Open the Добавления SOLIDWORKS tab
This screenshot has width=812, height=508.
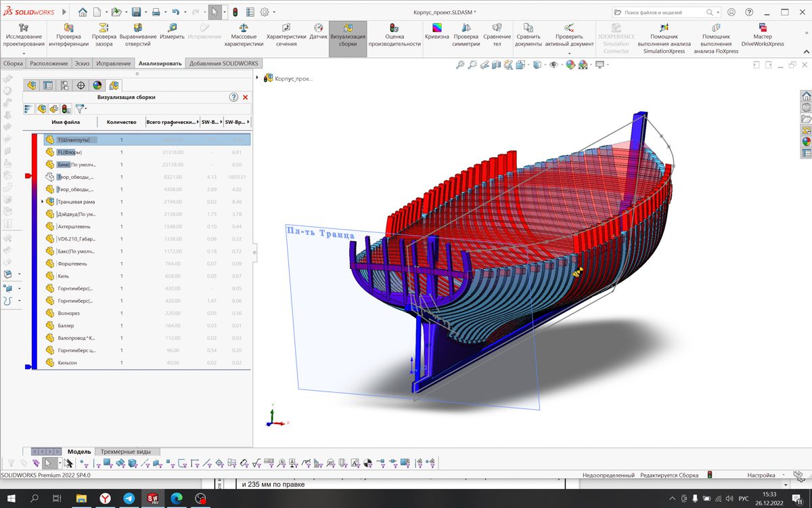click(x=223, y=64)
